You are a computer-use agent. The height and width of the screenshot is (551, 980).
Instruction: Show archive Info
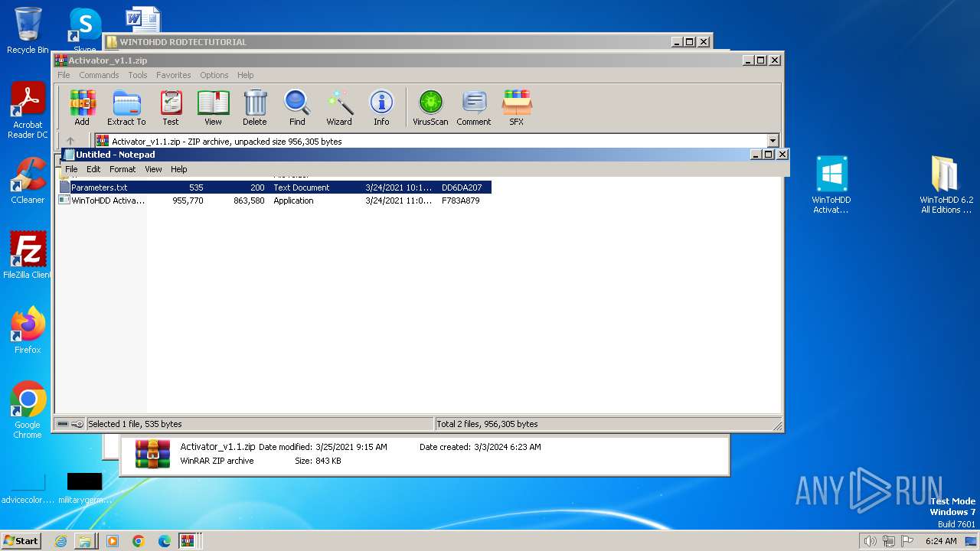tap(381, 108)
